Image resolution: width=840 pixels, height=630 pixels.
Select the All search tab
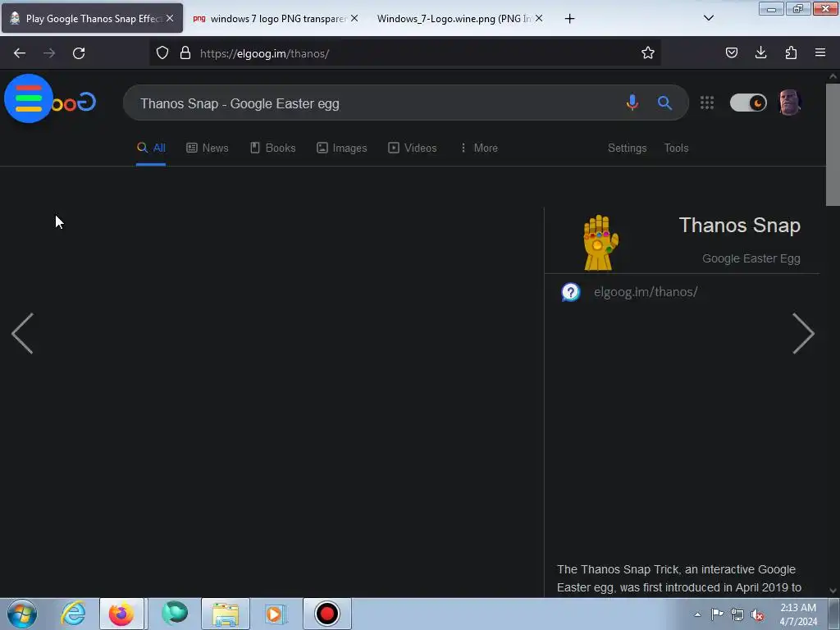click(x=151, y=148)
